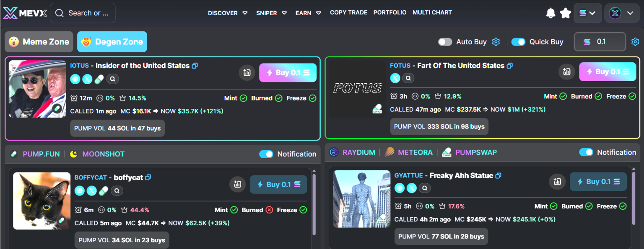This screenshot has height=249, width=644.
Task: Switch to the Meme Zone tab
Action: [x=39, y=42]
